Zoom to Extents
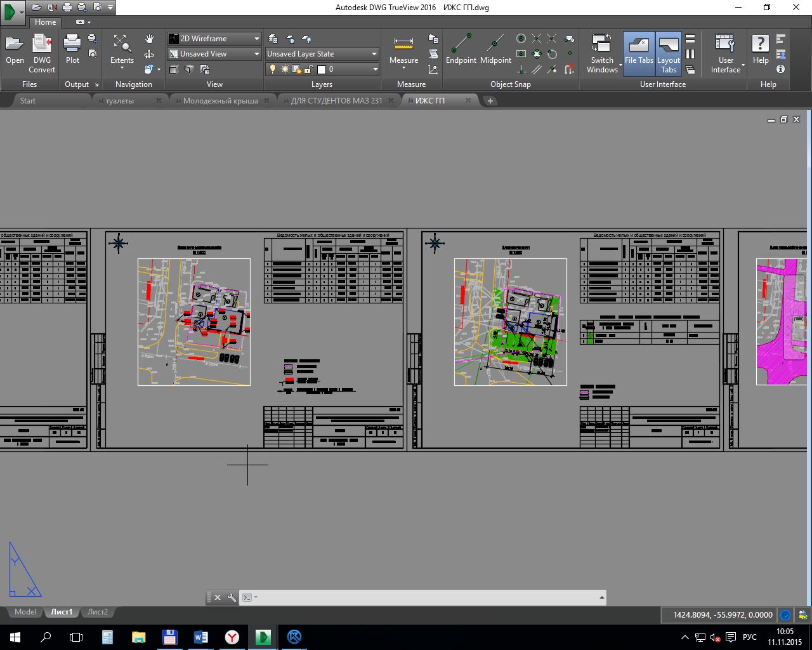Image resolution: width=812 pixels, height=650 pixels. [x=122, y=50]
